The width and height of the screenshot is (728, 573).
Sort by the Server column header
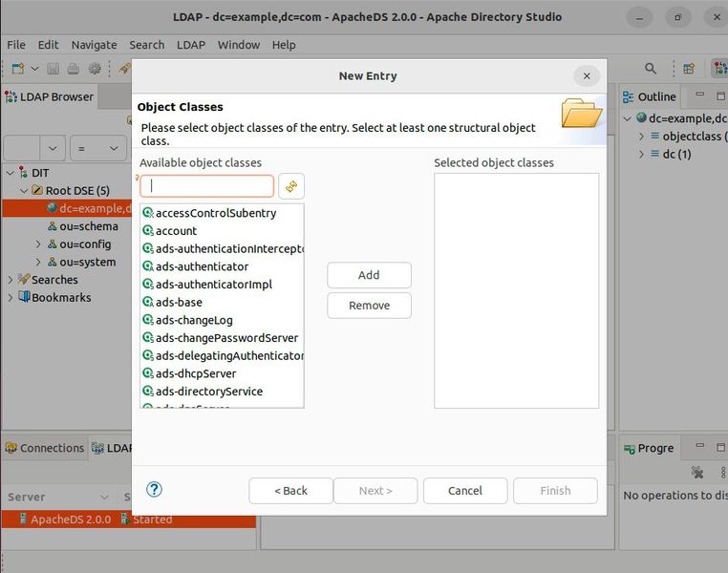(x=58, y=497)
